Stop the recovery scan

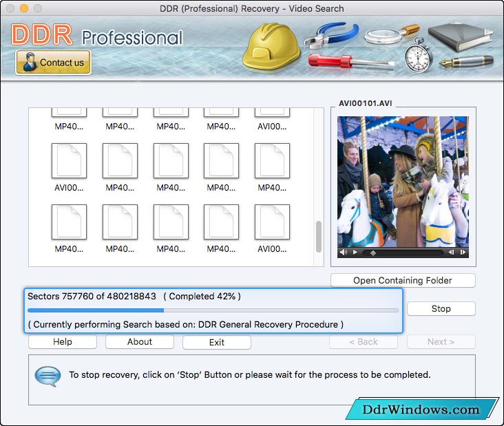point(441,309)
